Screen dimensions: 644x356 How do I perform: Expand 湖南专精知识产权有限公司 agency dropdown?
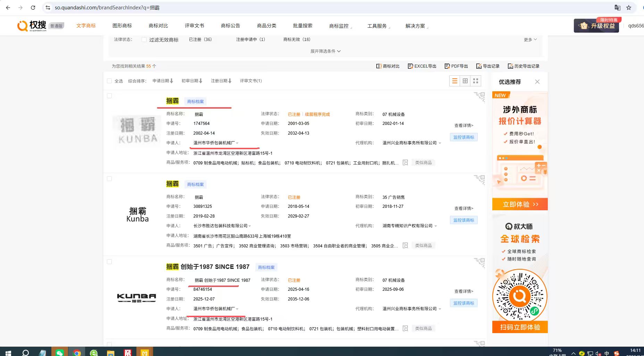point(436,226)
